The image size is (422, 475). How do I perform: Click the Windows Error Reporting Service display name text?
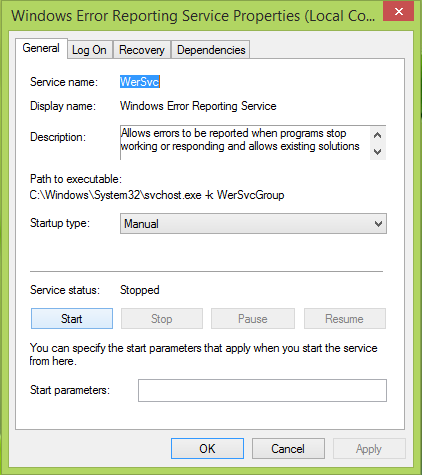198,106
